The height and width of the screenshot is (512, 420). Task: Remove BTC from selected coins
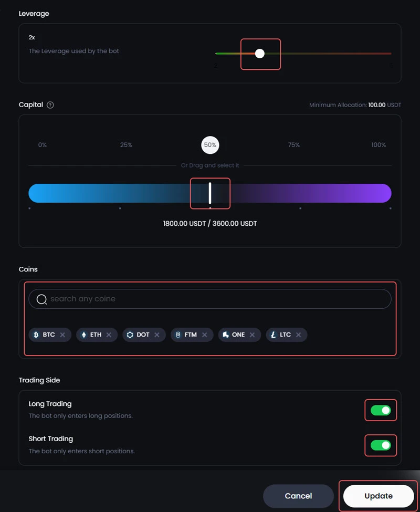click(x=62, y=335)
